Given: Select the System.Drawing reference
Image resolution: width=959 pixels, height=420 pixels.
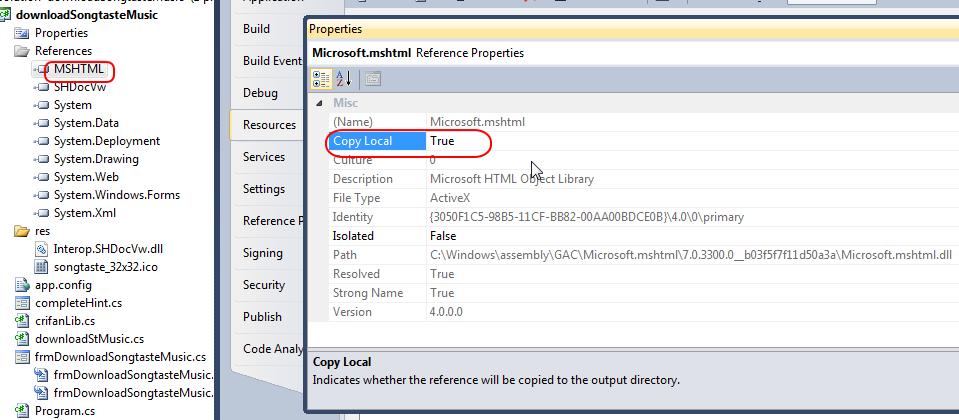Looking at the screenshot, I should 96,159.
